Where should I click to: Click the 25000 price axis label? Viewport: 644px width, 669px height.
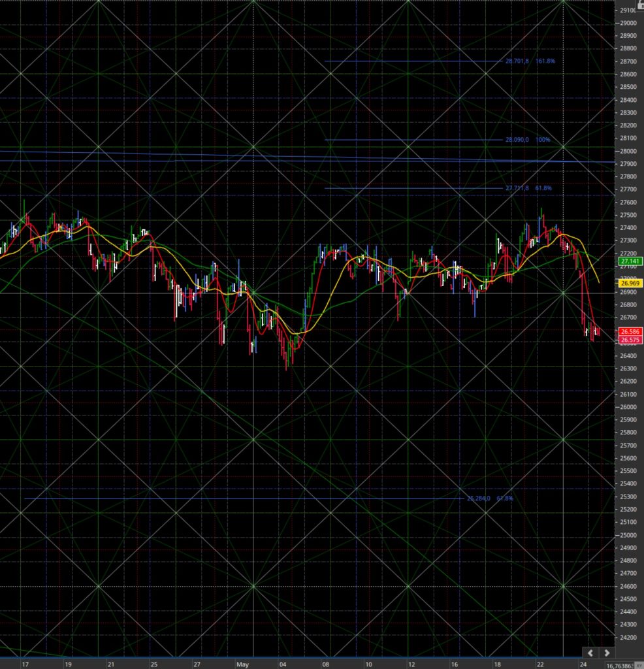pos(628,535)
